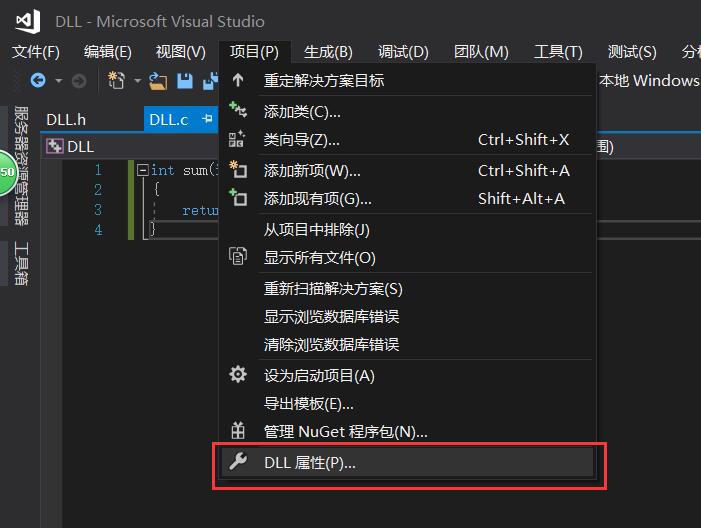Image resolution: width=701 pixels, height=528 pixels.
Task: Choose 类向导(Z)... menu entry
Action: 407,139
